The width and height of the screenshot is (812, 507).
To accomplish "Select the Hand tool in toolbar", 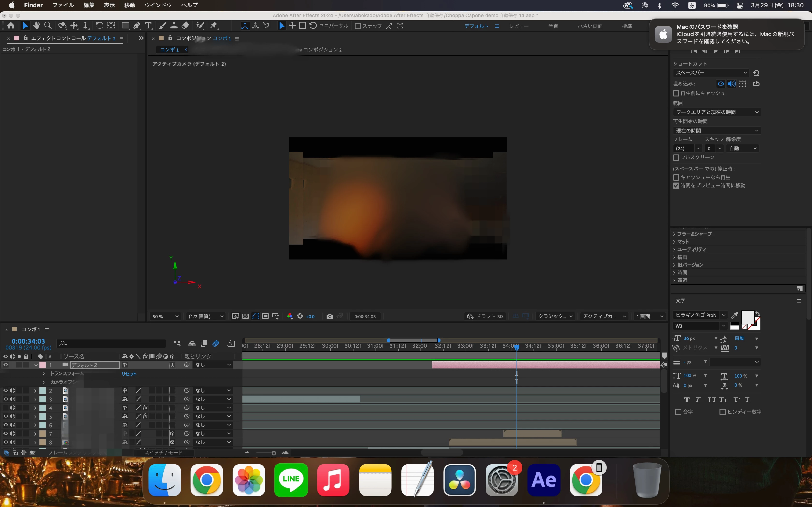I will point(36,26).
